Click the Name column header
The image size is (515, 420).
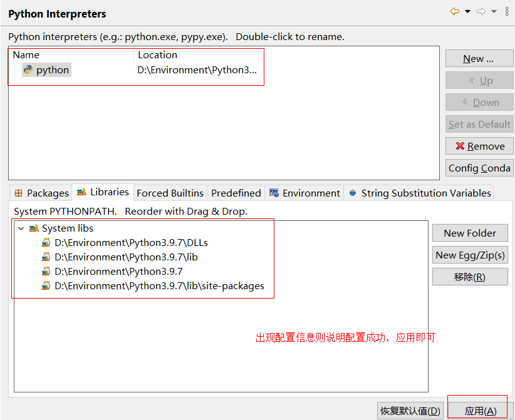tap(26, 55)
